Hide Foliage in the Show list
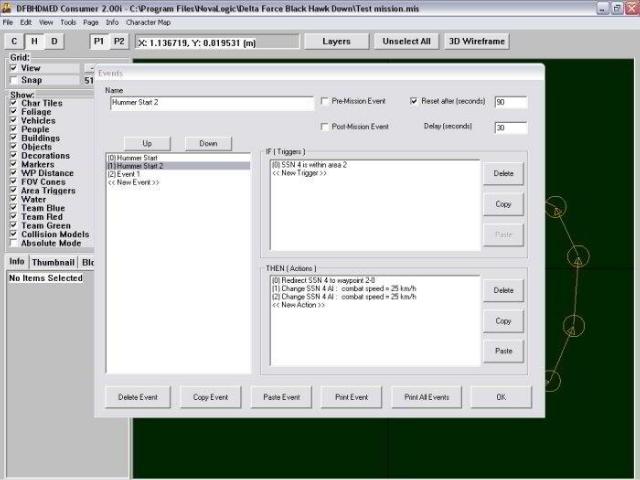Viewport: 640px width, 480px height. tap(13, 111)
